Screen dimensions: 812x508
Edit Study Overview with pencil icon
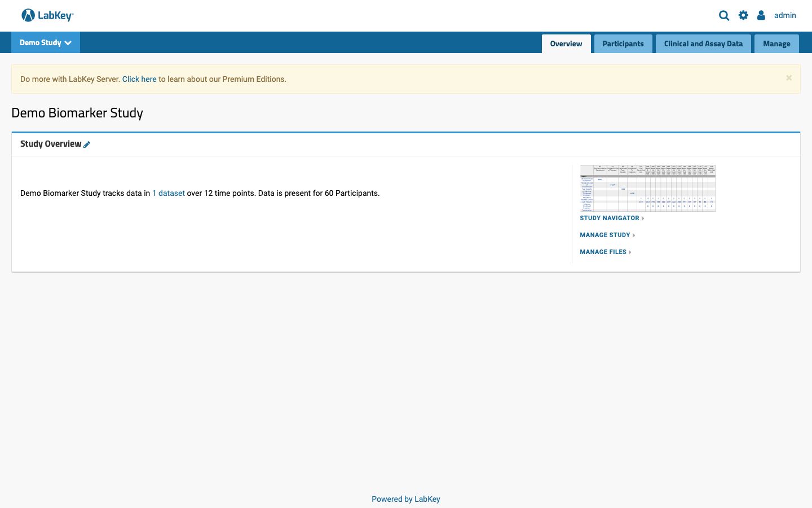tap(87, 144)
